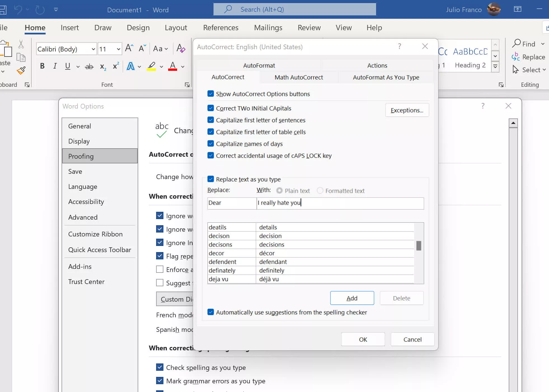This screenshot has width=549, height=392.
Task: Open the font name dropdown
Action: tap(93, 49)
